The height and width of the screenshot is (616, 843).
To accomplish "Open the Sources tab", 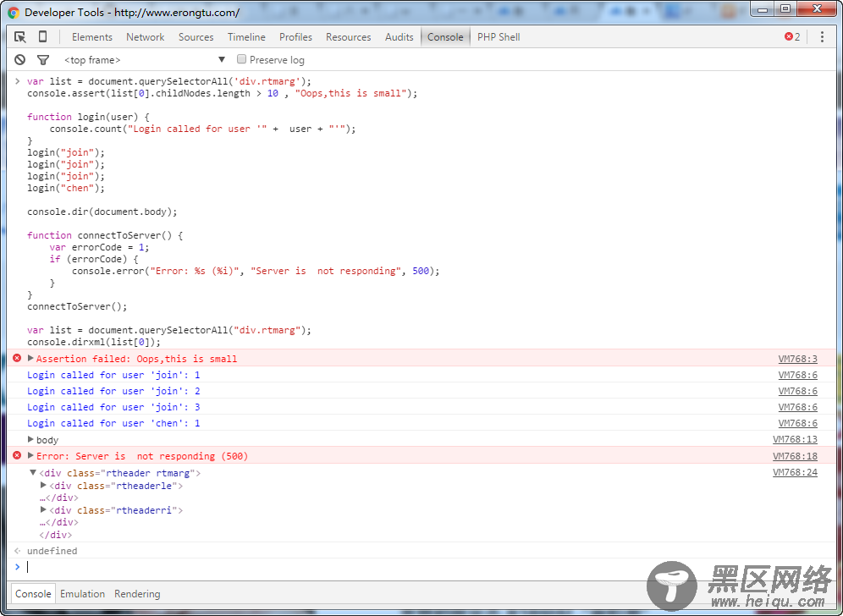I will click(196, 36).
